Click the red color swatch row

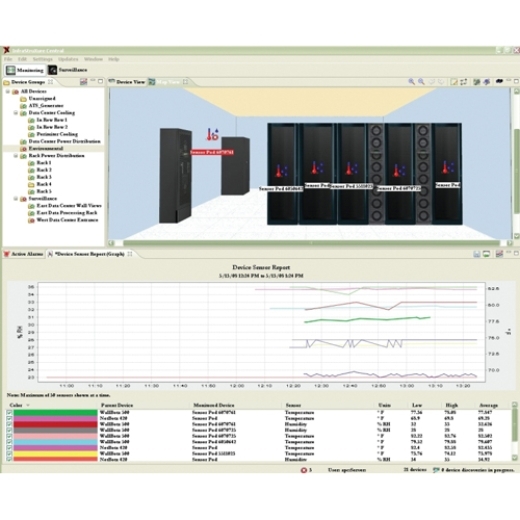pos(55,424)
